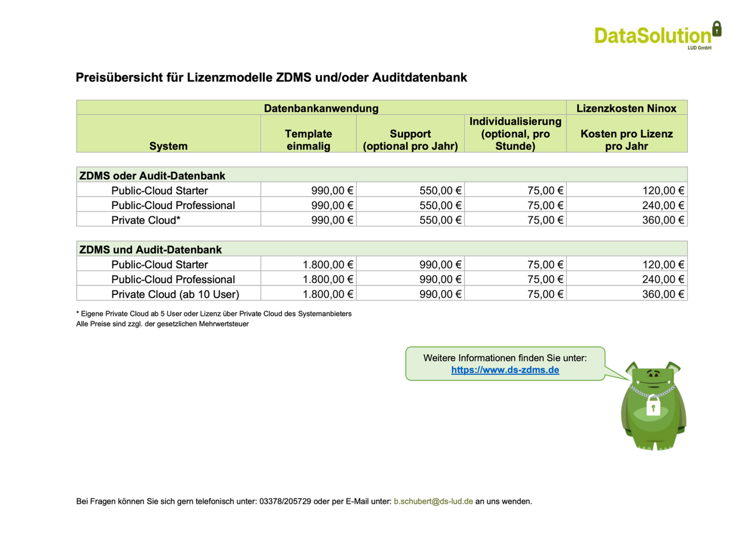756x534 pixels.
Task: Select the 360,00 € license cost in Private Cloud* row
Action: pyautogui.click(x=663, y=220)
